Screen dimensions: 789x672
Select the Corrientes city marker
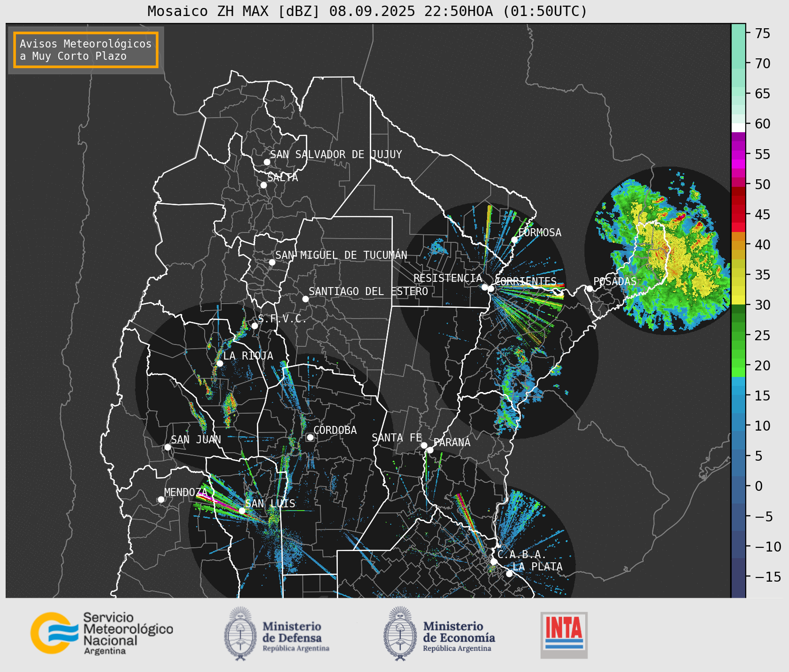click(x=491, y=288)
